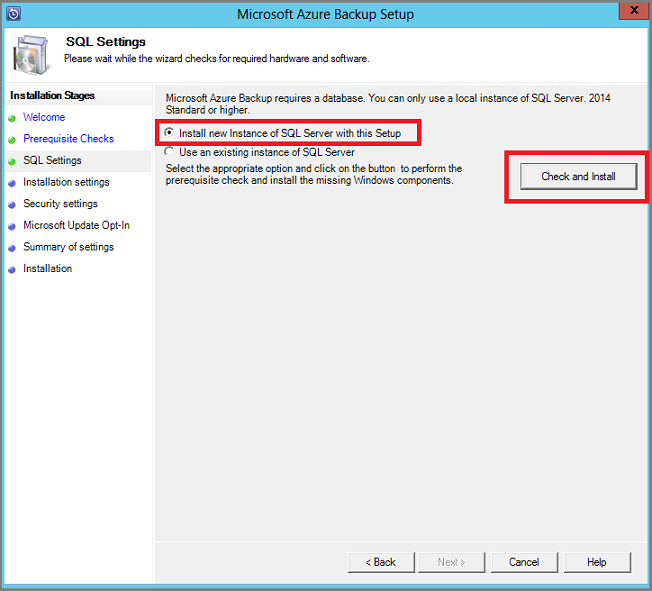Select the Summary of settings stage
652x591 pixels.
(x=69, y=247)
